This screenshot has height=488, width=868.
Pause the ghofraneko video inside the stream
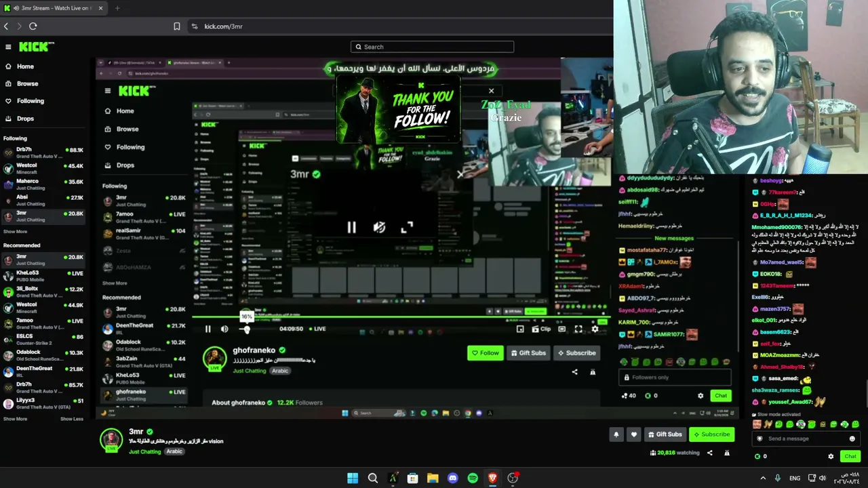click(208, 329)
